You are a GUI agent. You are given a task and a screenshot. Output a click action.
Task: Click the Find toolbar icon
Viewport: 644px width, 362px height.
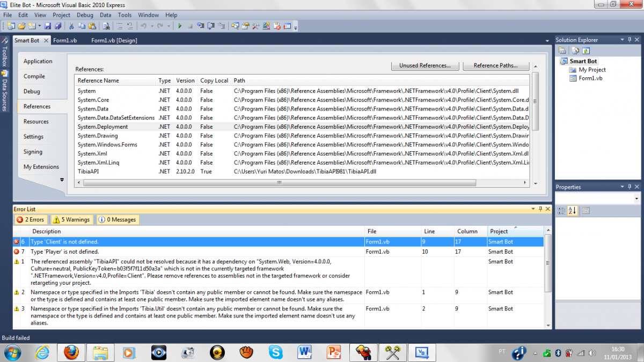click(106, 26)
